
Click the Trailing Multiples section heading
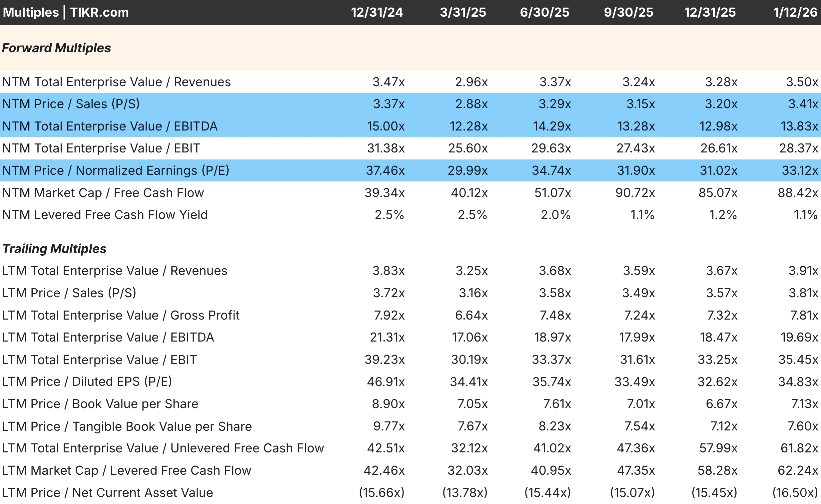click(54, 249)
